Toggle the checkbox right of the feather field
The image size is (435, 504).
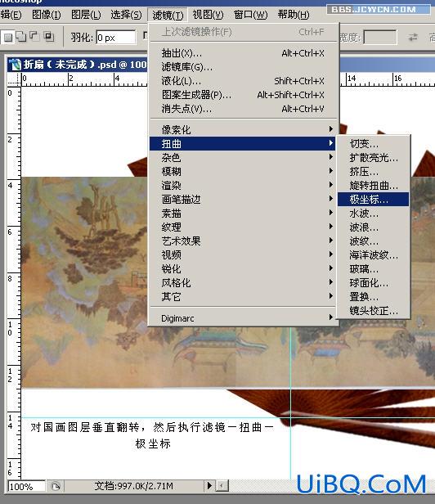coord(146,36)
